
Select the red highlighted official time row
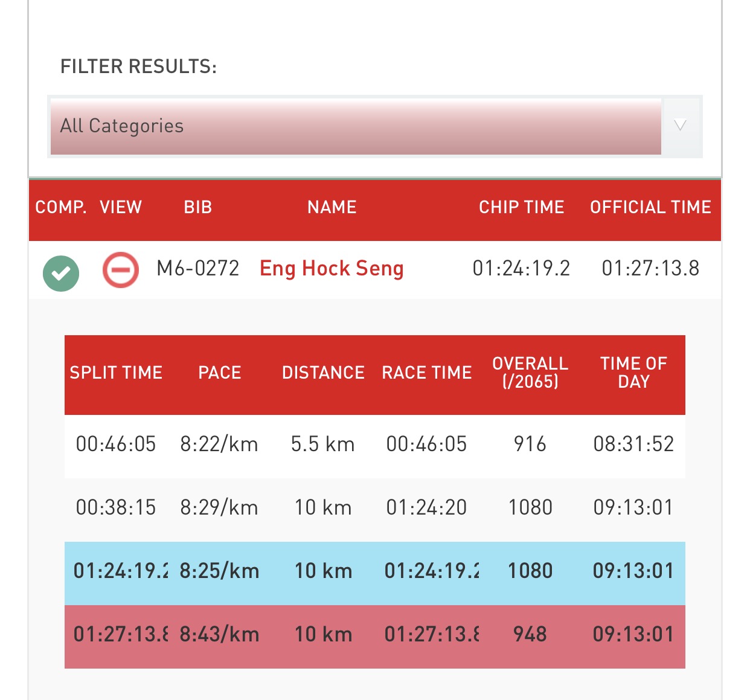pyautogui.click(x=375, y=635)
